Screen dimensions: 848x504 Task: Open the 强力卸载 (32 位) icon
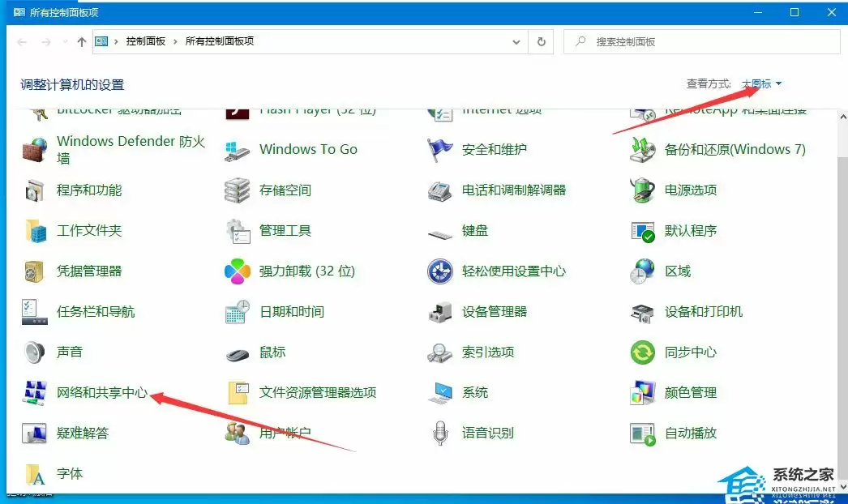(x=238, y=271)
